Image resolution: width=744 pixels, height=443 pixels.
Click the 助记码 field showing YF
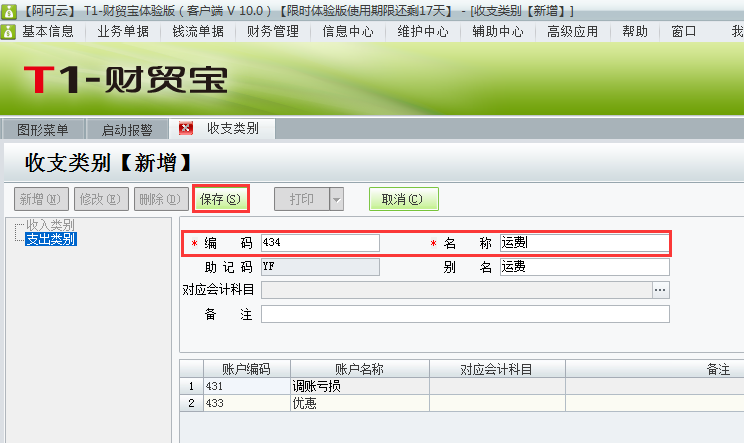(x=320, y=267)
